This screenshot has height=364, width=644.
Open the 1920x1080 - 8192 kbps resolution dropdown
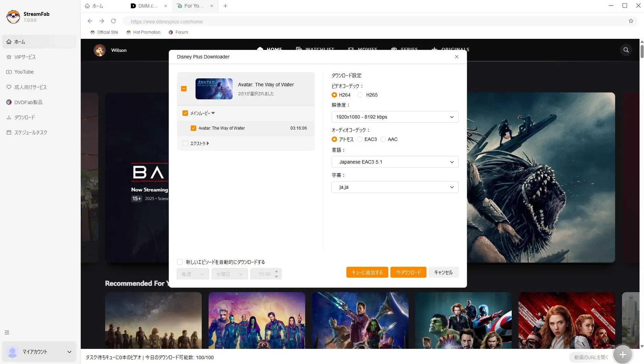coord(395,117)
